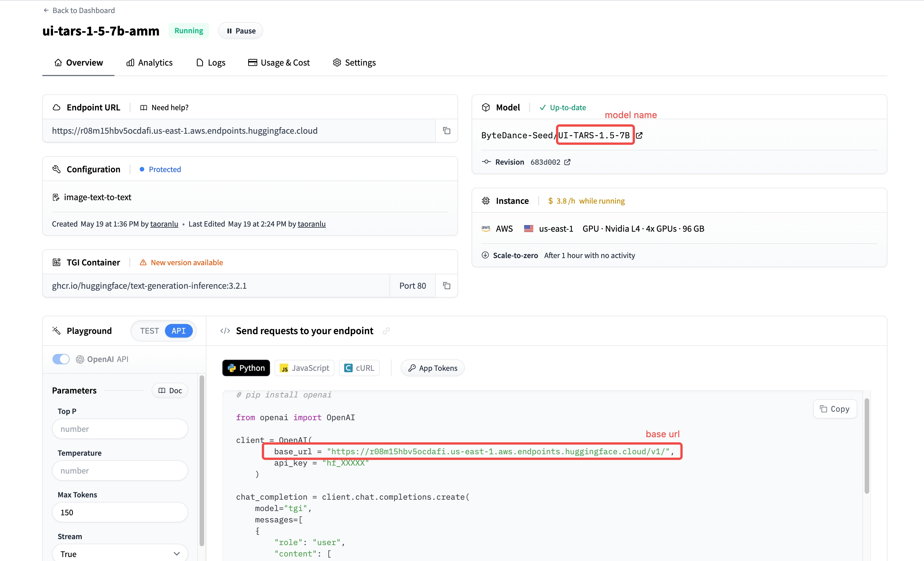Open the Revision 683d002 external link icon
This screenshot has width=924, height=561.
pos(567,162)
